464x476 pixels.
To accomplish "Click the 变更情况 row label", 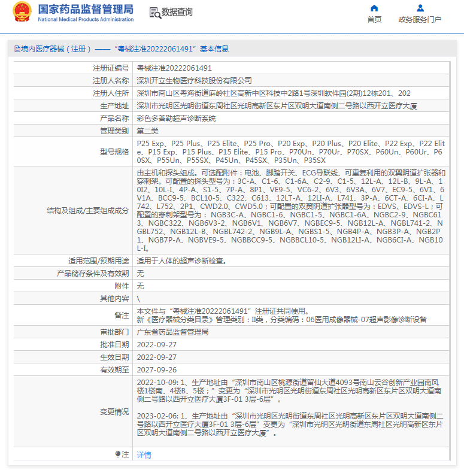I will tap(114, 412).
